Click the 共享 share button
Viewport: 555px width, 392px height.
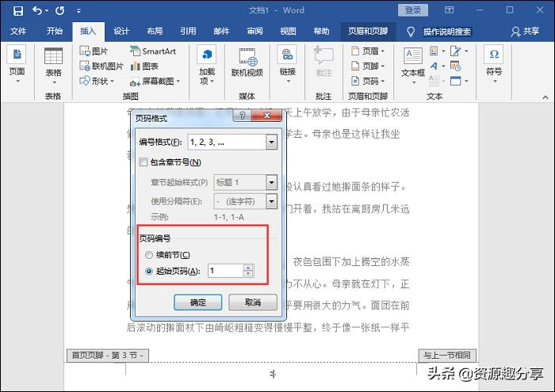(x=526, y=32)
